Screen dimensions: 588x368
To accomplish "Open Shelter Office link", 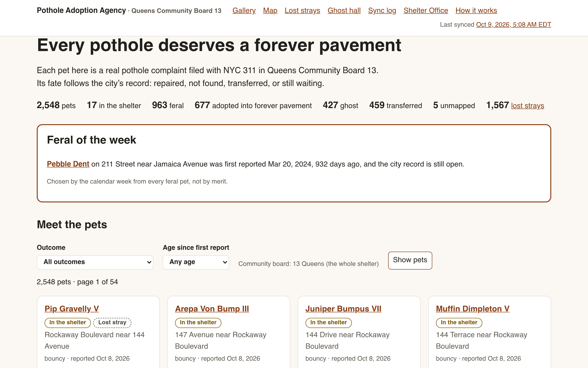I will click(x=426, y=11).
